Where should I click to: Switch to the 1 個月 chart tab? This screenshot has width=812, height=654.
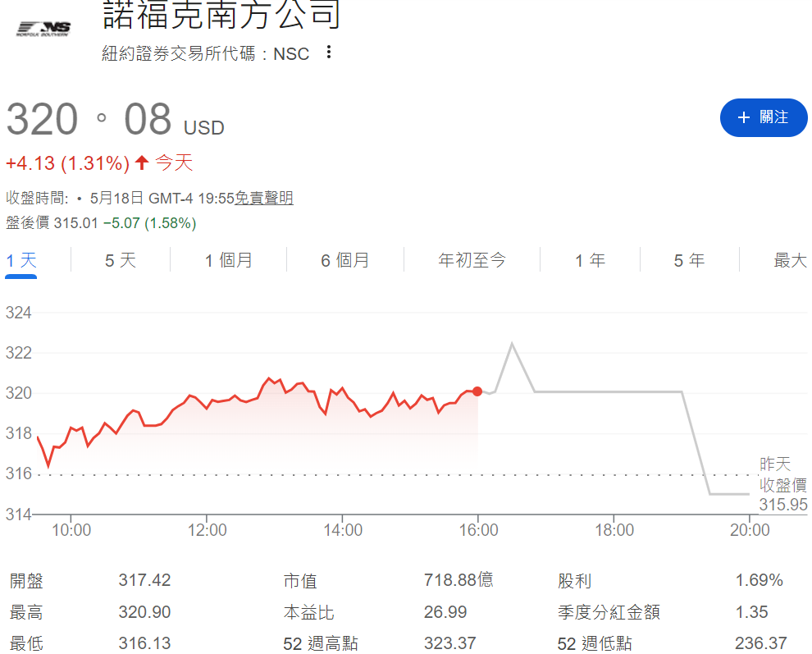[228, 260]
